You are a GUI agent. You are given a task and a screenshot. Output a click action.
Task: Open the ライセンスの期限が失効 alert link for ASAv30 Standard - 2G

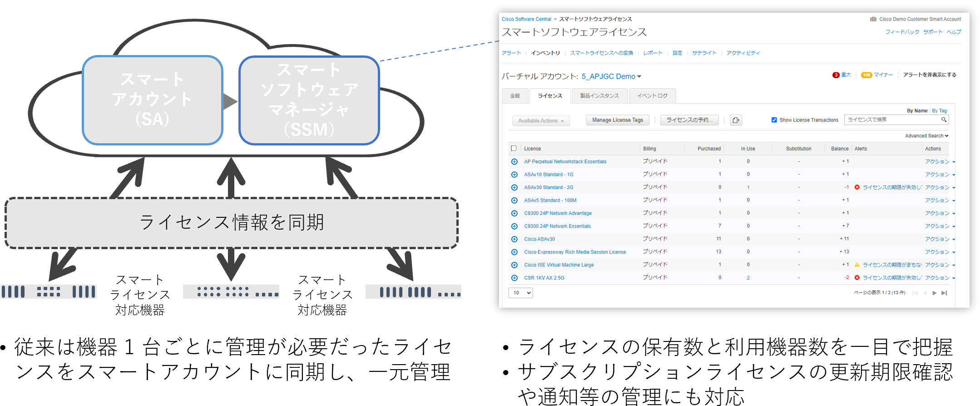click(892, 187)
